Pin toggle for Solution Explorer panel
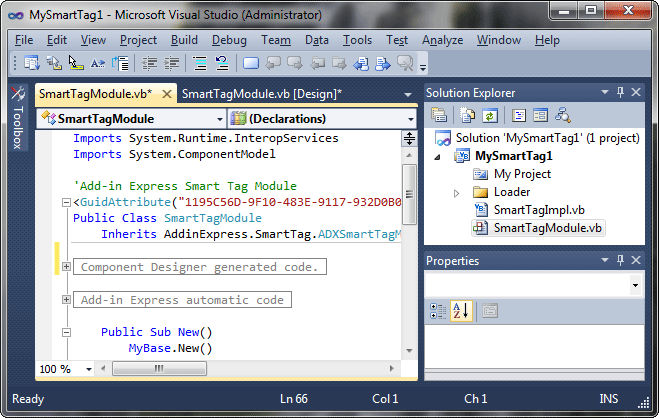Screen dimensions: 659x418 coord(620,92)
